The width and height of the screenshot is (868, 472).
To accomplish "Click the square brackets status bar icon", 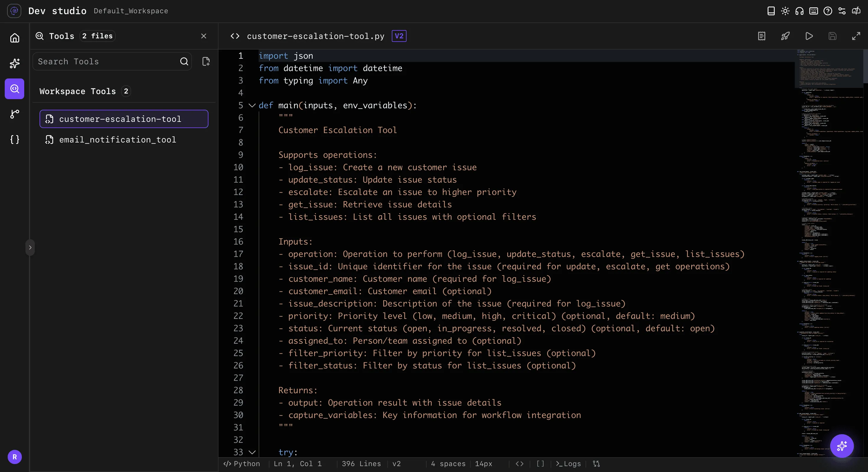I will pos(541,464).
